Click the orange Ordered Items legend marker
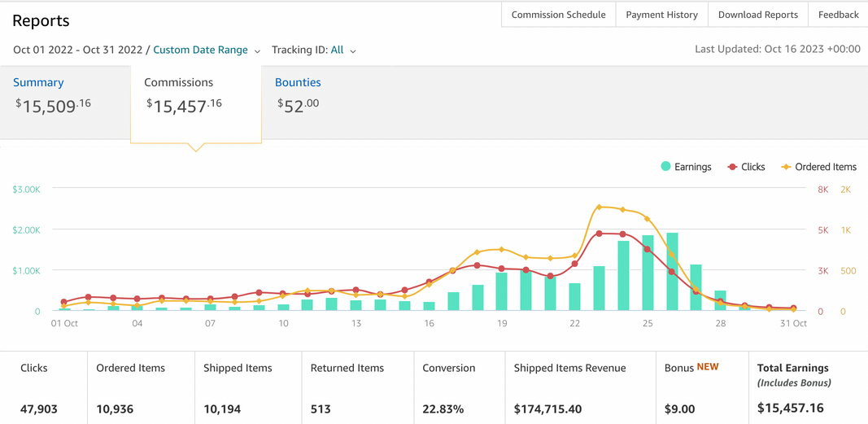868x424 pixels. [x=786, y=167]
